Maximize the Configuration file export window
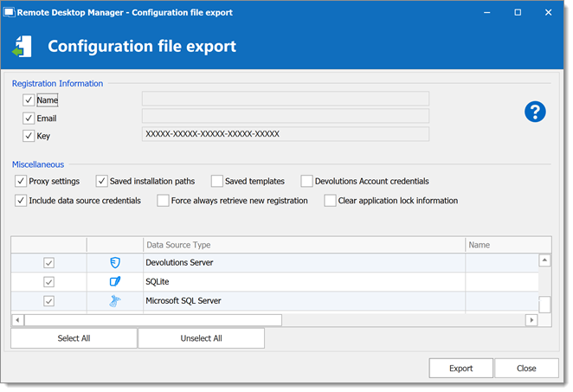Image resolution: width=573 pixels, height=392 pixels. (x=518, y=12)
